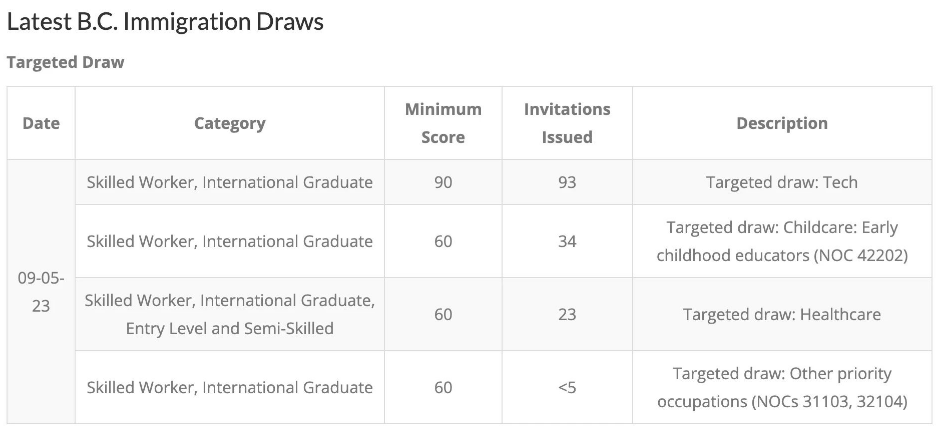The width and height of the screenshot is (938, 430).
Task: Click the category cell in the Tech row
Action: coord(230,182)
